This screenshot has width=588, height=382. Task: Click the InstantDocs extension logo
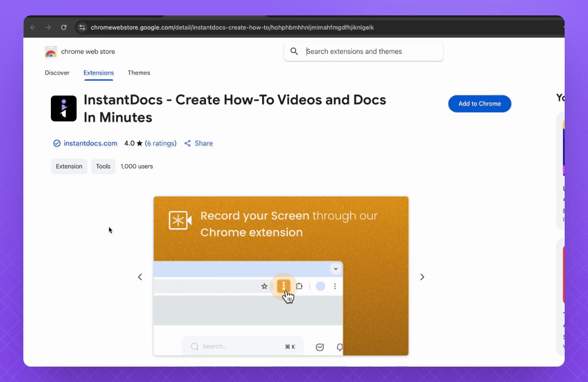coord(64,108)
